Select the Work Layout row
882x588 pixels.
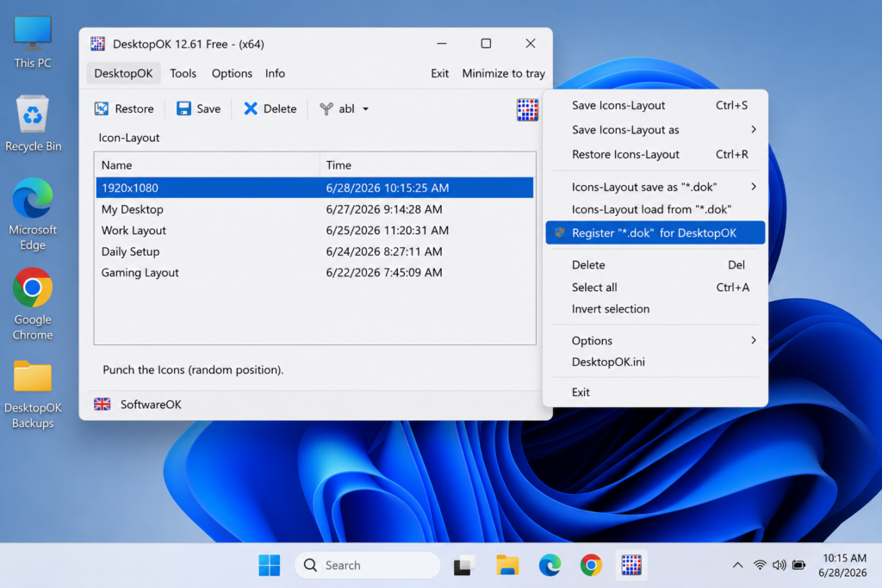pos(314,230)
